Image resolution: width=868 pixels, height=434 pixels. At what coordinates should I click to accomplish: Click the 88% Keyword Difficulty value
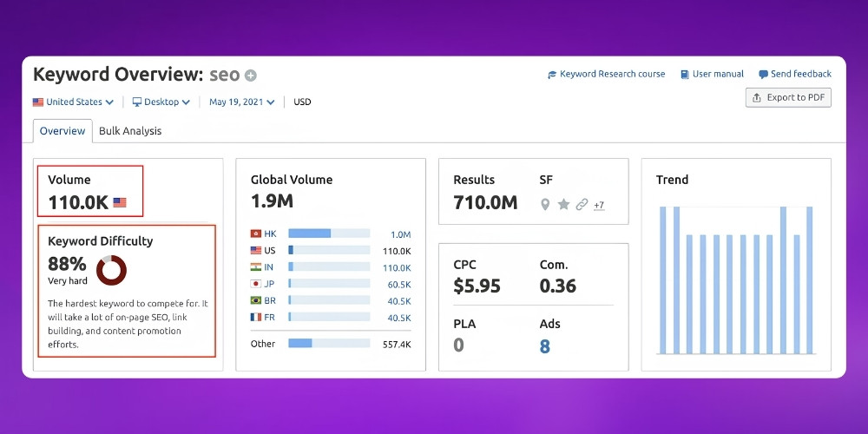click(x=67, y=262)
